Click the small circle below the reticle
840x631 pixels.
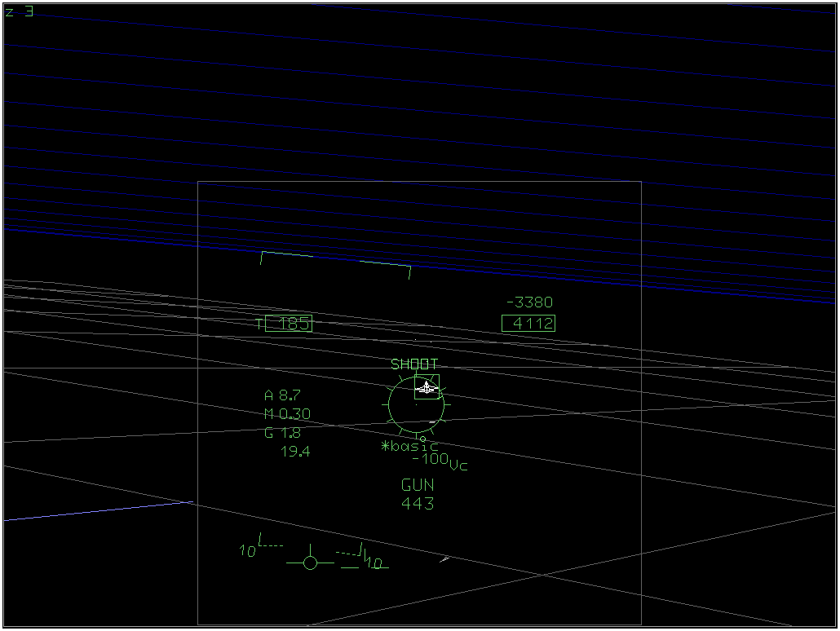422,439
